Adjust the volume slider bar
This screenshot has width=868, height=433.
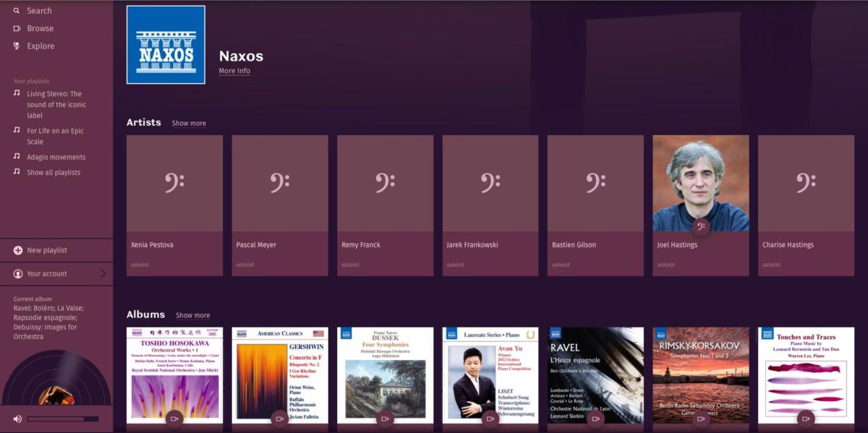pos(63,419)
